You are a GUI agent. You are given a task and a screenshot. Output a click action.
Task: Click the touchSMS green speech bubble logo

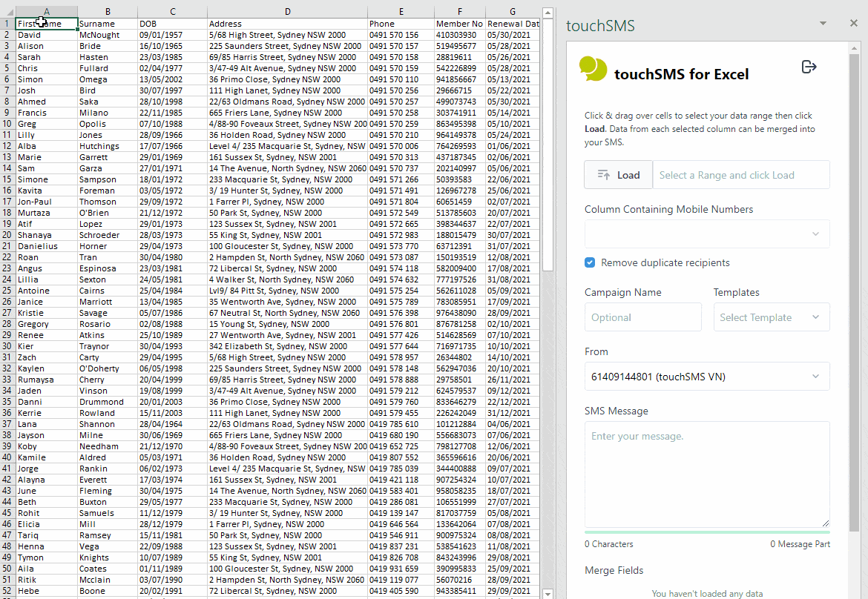[x=593, y=69]
